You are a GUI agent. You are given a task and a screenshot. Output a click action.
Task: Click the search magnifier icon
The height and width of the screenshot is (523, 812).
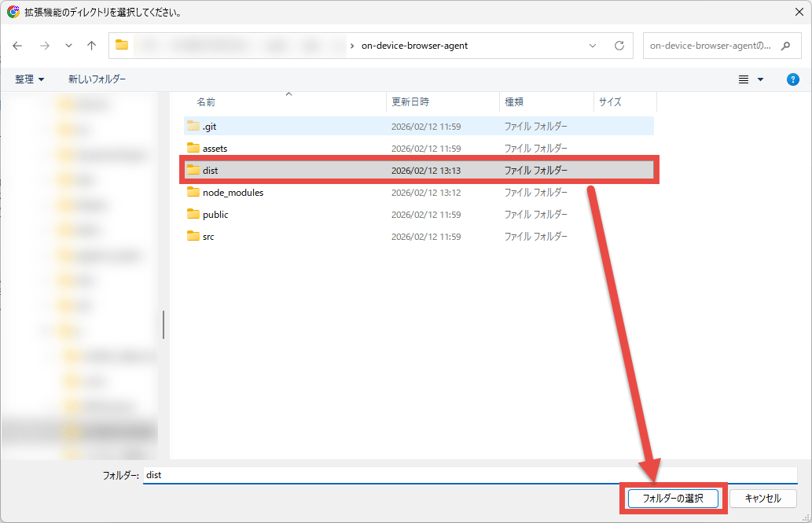tap(785, 46)
